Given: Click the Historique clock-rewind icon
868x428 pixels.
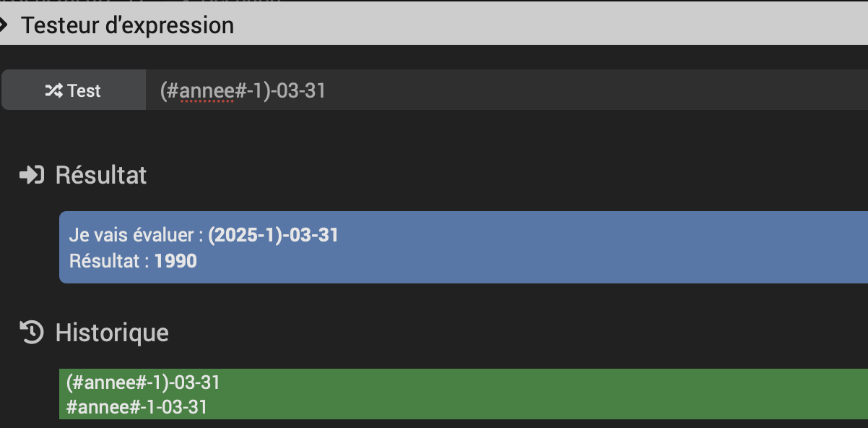Looking at the screenshot, I should [32, 333].
